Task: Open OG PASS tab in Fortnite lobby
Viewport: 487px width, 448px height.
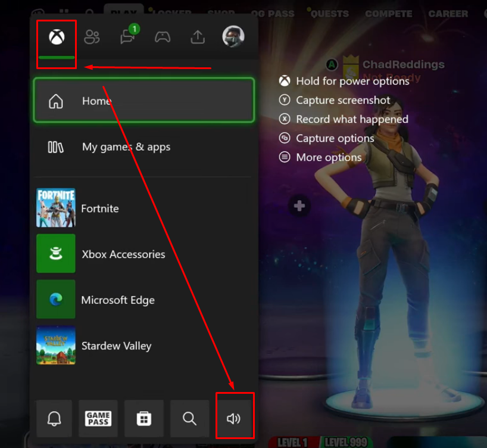Action: click(x=273, y=14)
